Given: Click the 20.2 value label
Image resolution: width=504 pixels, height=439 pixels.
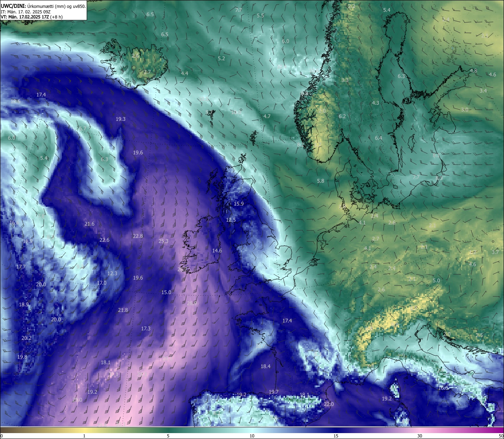Looking at the screenshot, I should [x=26, y=338].
